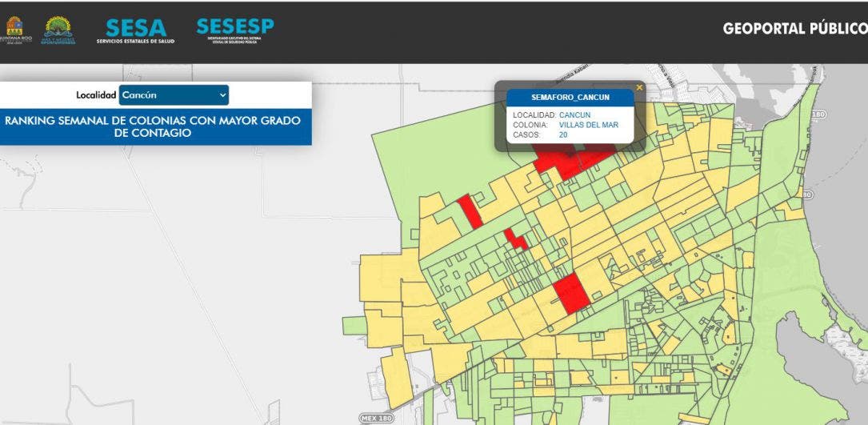The image size is (868, 425).
Task: Select the small stepped red colonia
Action: click(515, 239)
